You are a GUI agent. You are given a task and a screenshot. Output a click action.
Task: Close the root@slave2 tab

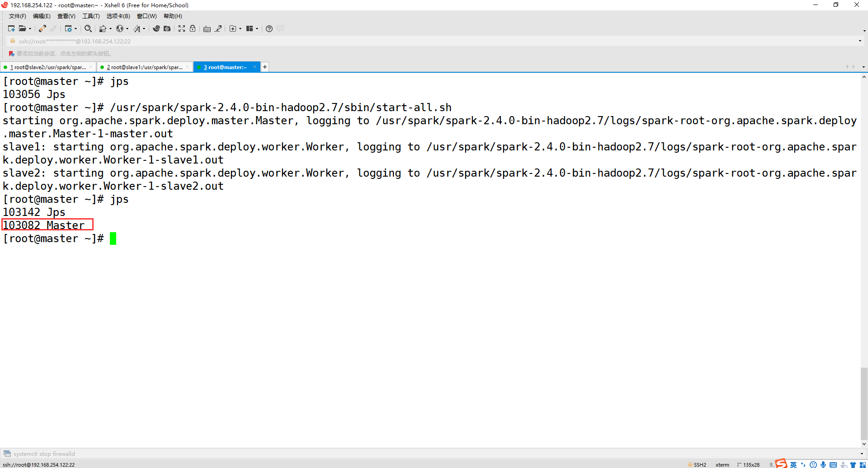point(90,67)
